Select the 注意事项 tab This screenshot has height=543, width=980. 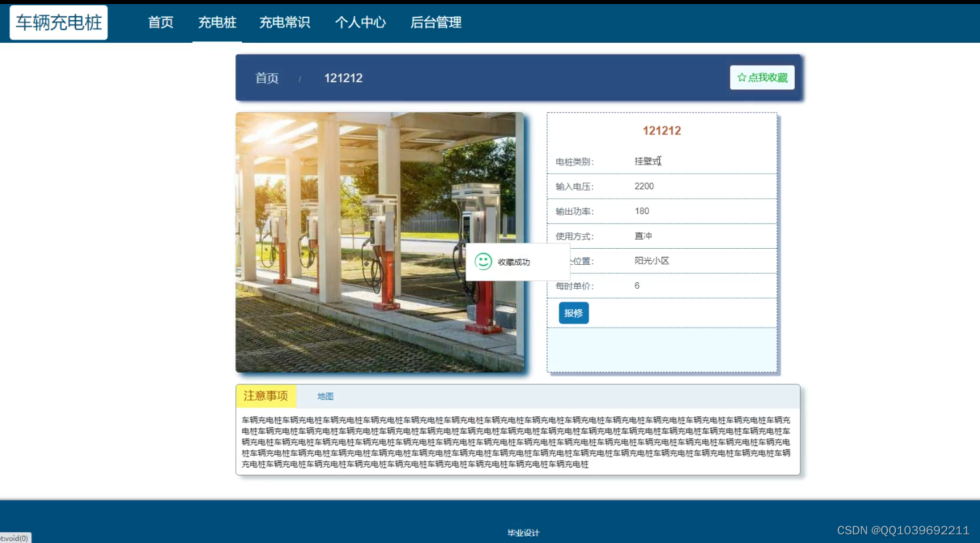click(x=266, y=396)
